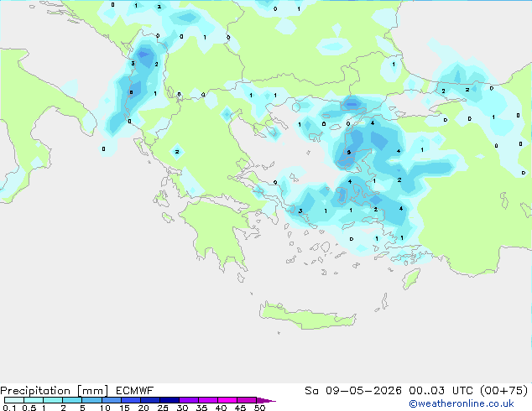
Task: Click the '0.1' legend scale label
Action: [x=9, y=408]
